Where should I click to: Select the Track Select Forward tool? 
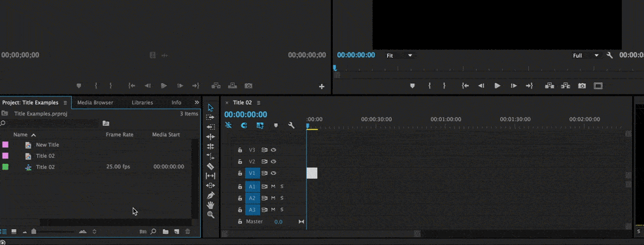pos(211,117)
